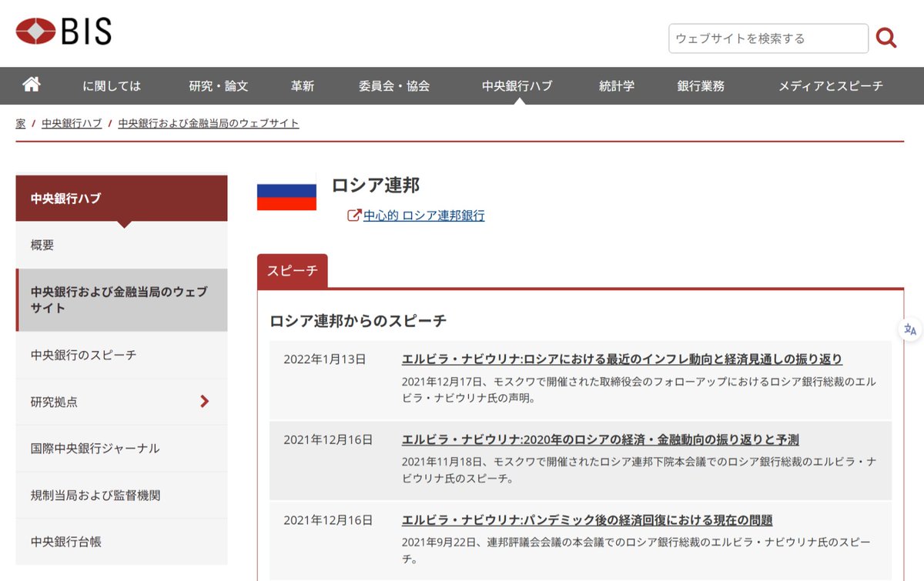Select 中央銀行のスピーチ in sidebar
924x581 pixels.
point(122,355)
